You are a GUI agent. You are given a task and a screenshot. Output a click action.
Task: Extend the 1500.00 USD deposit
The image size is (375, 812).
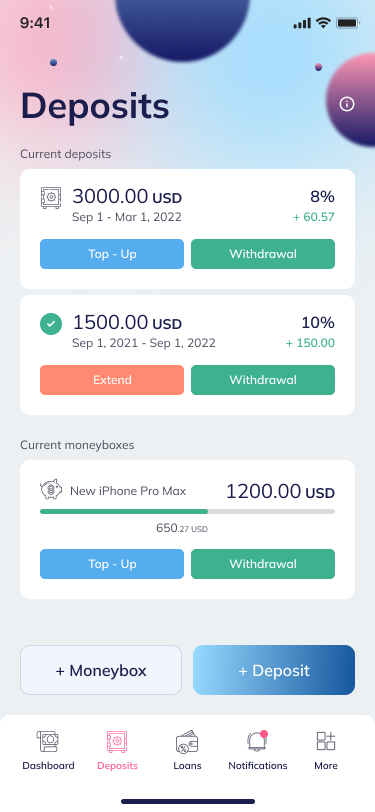point(112,380)
